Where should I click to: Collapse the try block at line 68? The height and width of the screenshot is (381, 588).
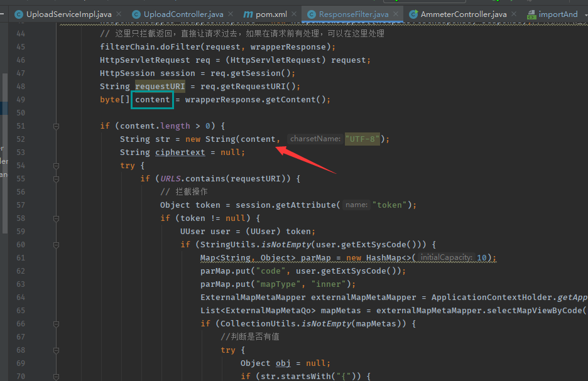(x=57, y=350)
